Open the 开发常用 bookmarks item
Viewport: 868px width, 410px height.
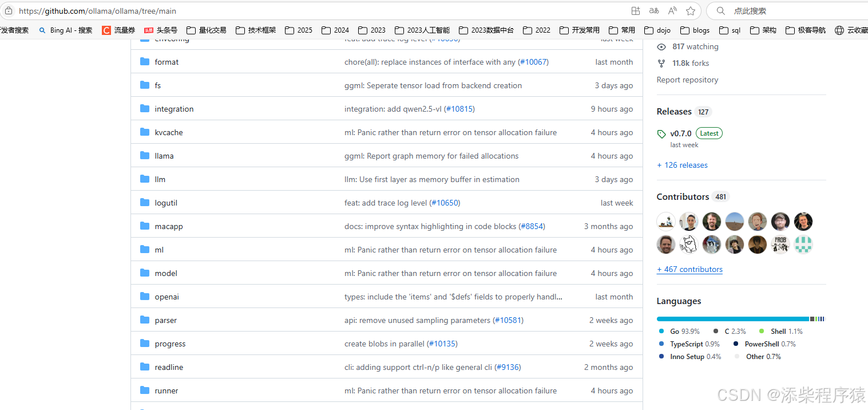pos(580,30)
